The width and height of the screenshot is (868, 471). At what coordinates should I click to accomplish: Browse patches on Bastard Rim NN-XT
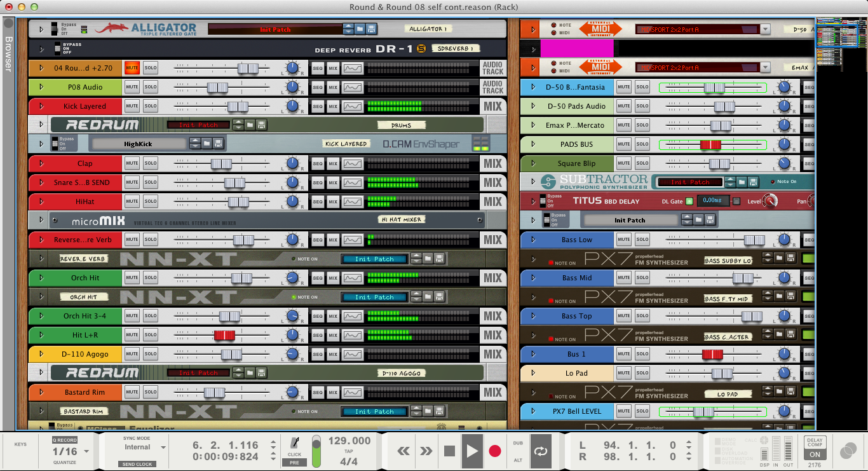click(x=428, y=411)
